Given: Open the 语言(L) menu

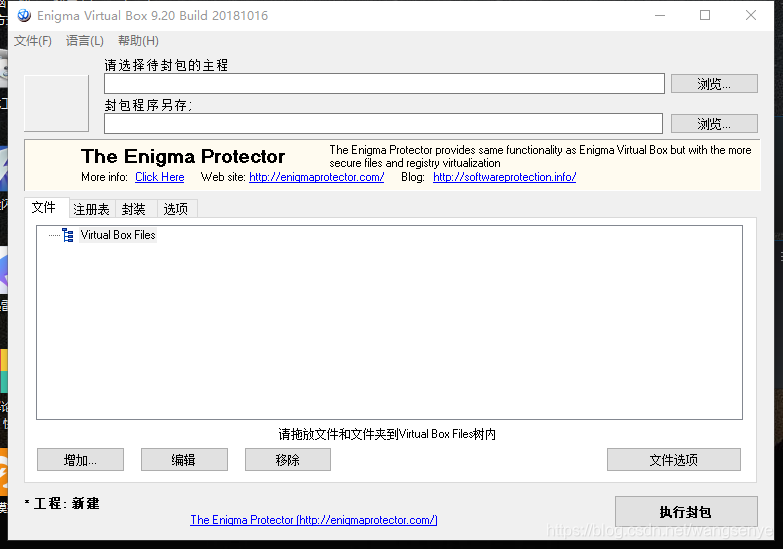Looking at the screenshot, I should click(x=84, y=41).
